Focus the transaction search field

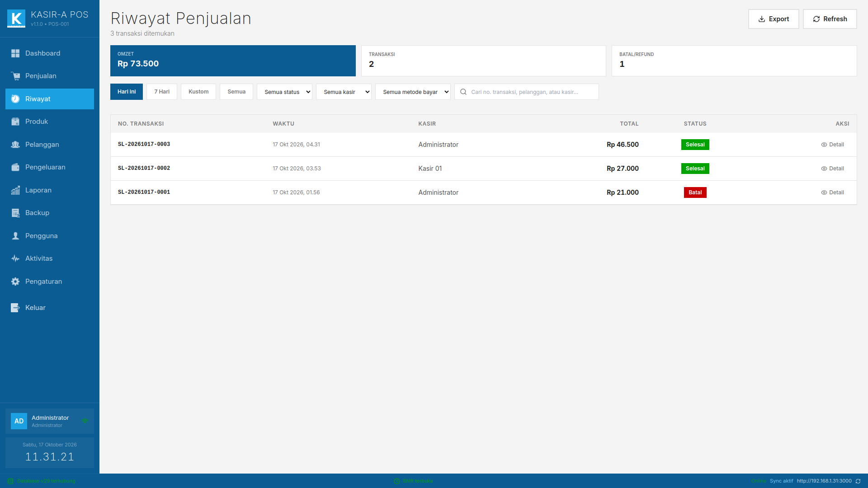(527, 92)
